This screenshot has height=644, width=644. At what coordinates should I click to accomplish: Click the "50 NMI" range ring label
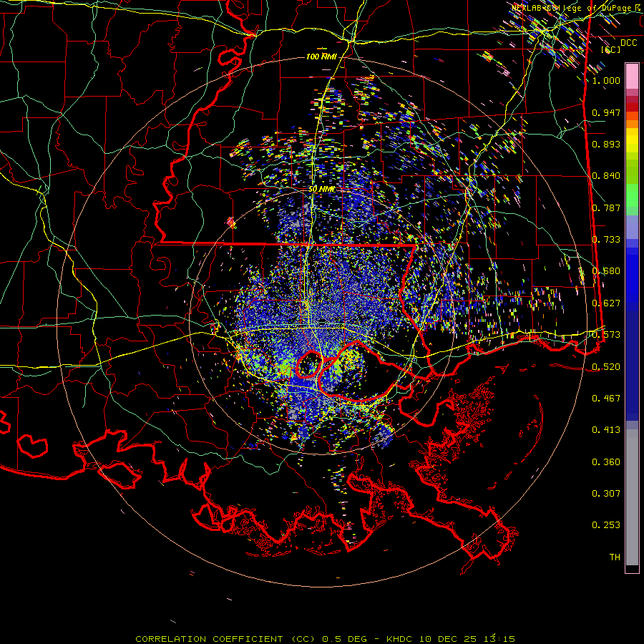(321, 190)
